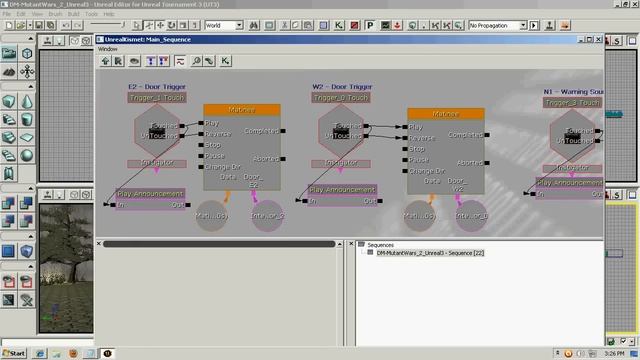Toggle the red show connectors icon
Screen dimensions: 640x360
point(163,61)
